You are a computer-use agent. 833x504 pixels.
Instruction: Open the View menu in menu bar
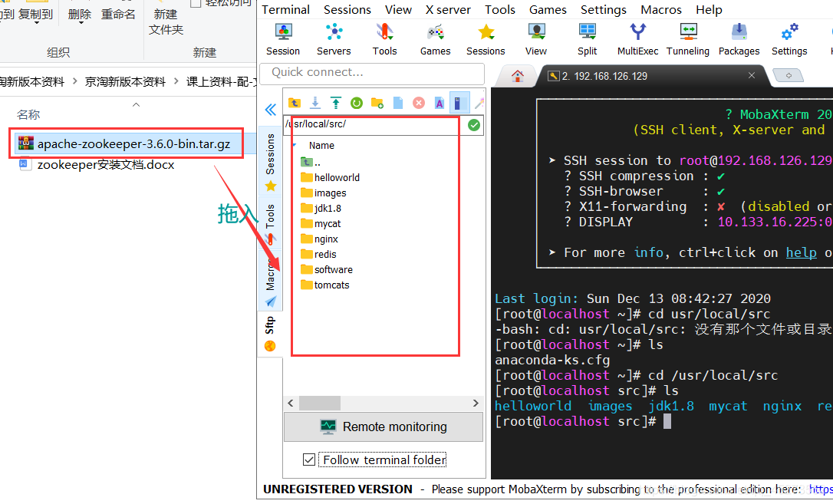(x=398, y=9)
